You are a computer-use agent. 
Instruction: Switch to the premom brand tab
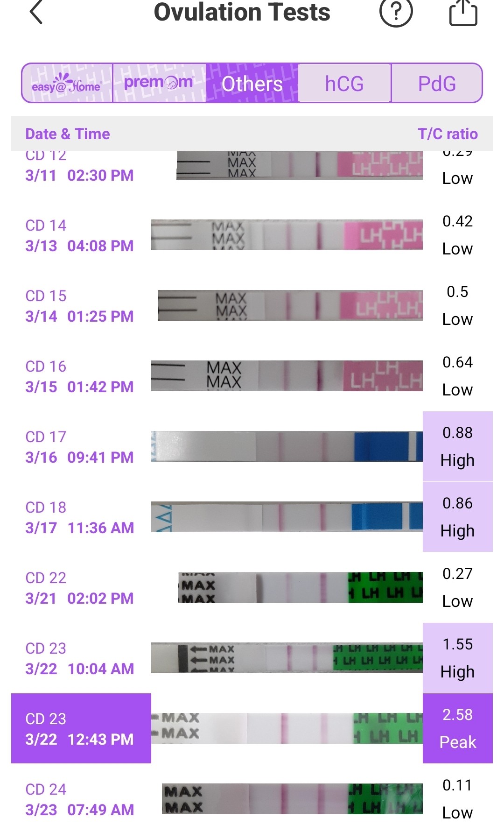159,83
